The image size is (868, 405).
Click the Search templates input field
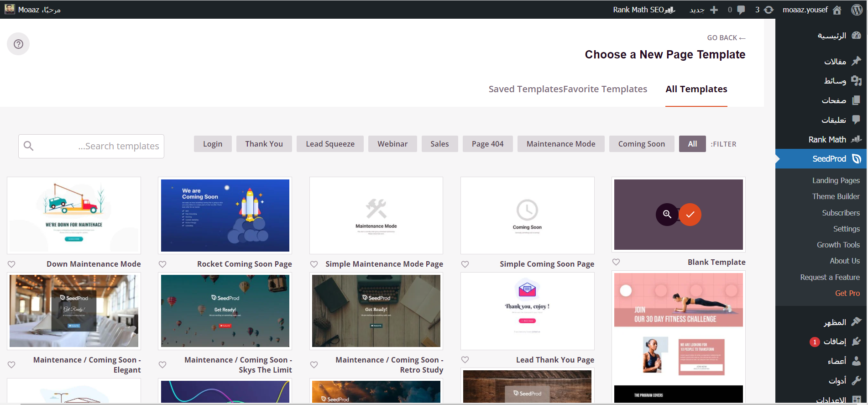(91, 146)
